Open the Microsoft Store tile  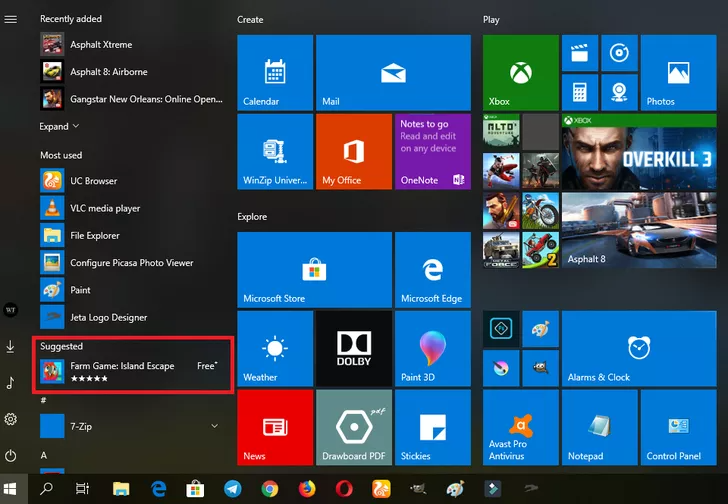pos(314,270)
